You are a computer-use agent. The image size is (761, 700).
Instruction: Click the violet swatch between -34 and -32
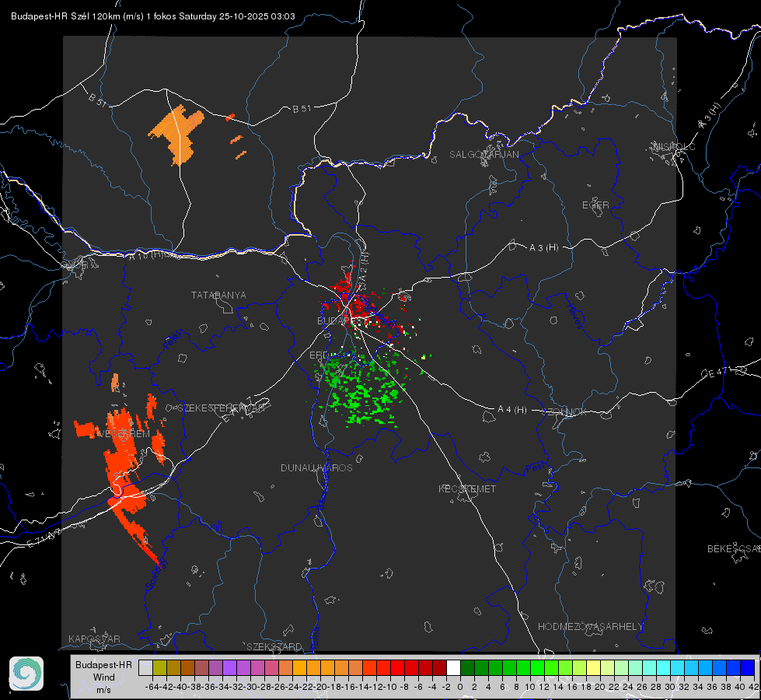229,667
